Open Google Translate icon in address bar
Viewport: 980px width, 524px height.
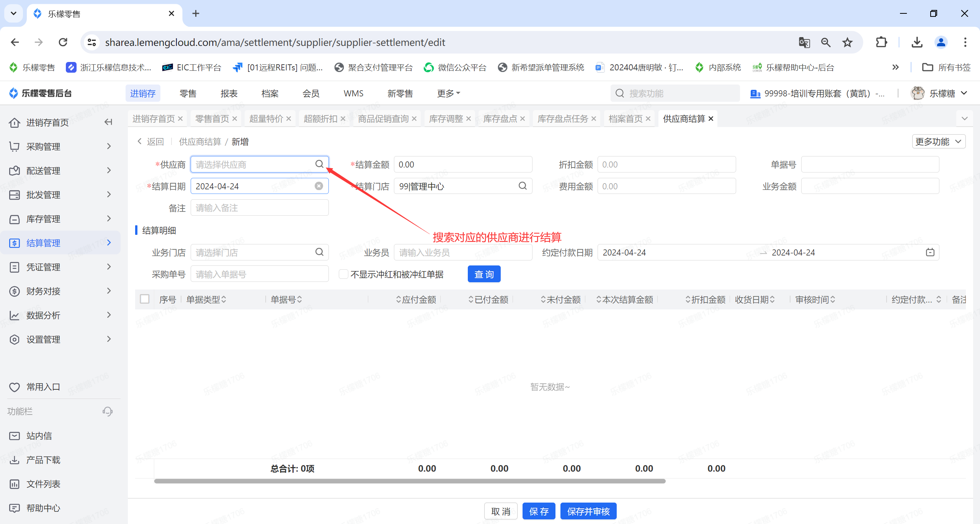click(x=804, y=42)
